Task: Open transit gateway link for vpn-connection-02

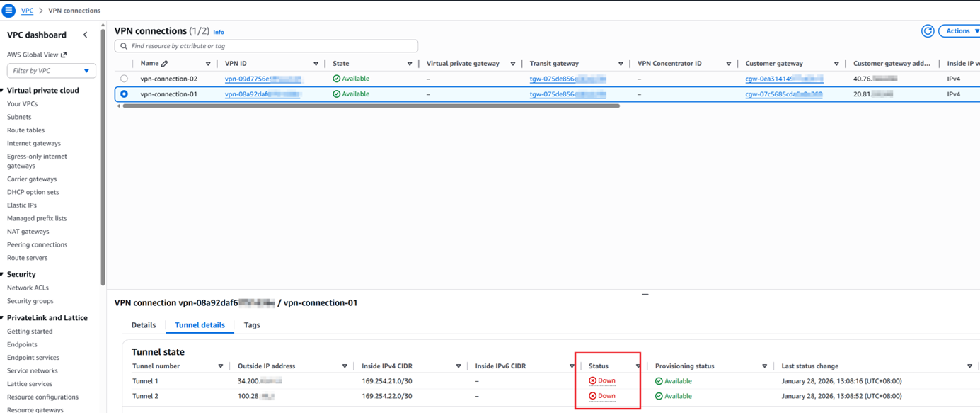Action: coord(567,79)
